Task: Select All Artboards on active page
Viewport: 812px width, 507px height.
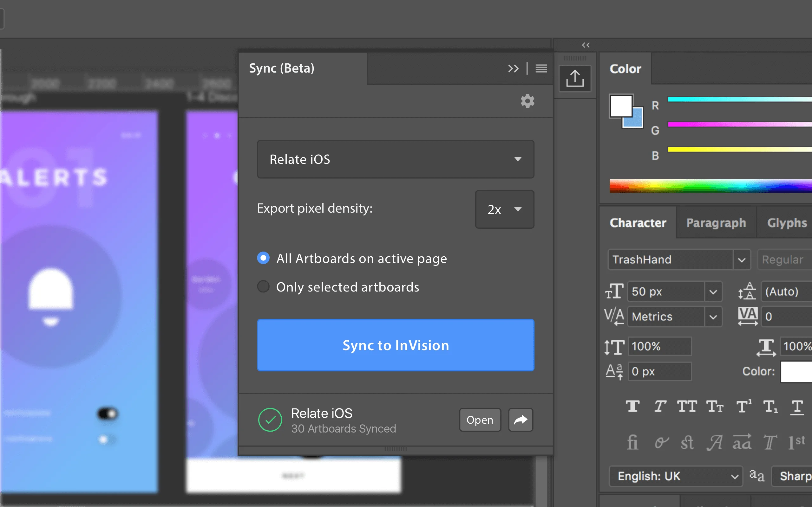Action: [263, 258]
